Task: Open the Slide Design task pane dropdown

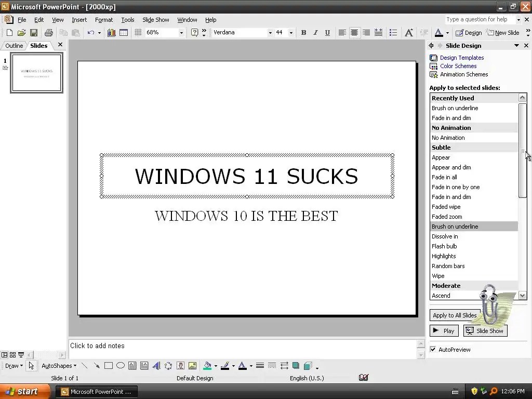Action: (516, 46)
